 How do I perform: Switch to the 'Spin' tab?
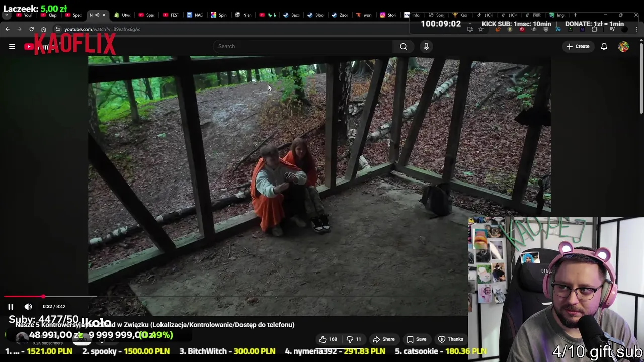(219, 15)
